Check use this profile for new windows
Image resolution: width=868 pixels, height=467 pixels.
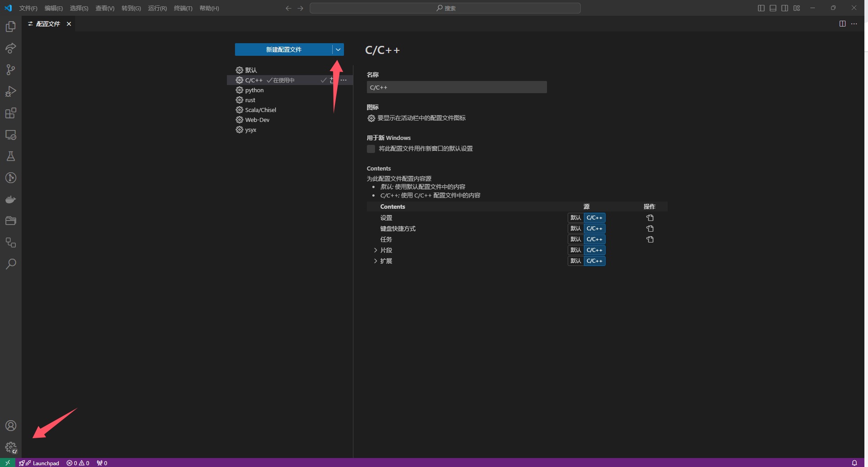tap(371, 149)
